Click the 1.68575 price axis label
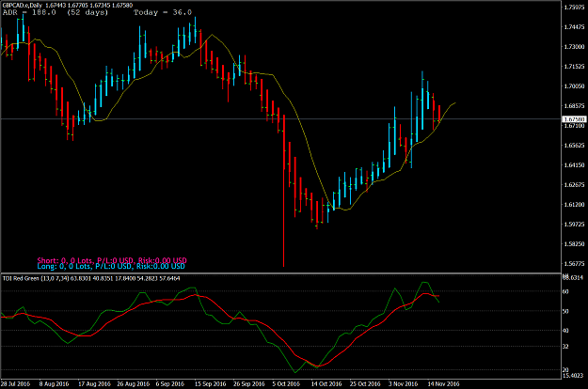Viewport: 588px width, 389px height. coord(574,105)
